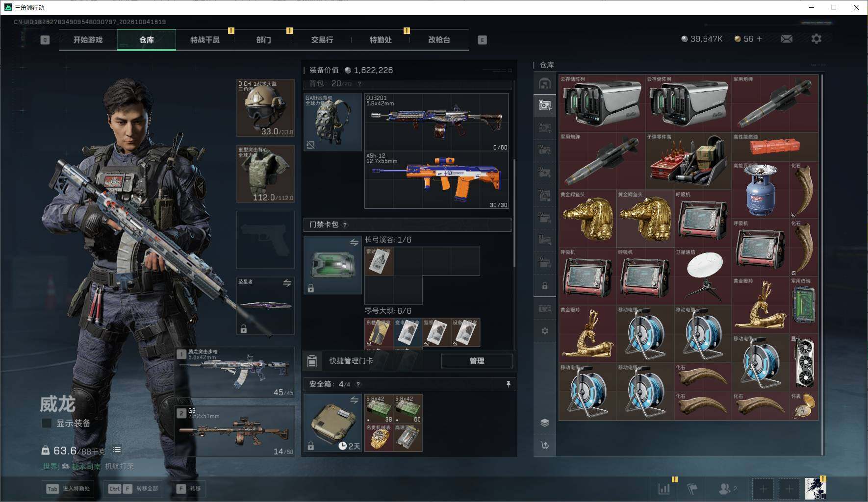The width and height of the screenshot is (868, 502).
Task: Select the G3 secondary weapon slot
Action: click(235, 431)
